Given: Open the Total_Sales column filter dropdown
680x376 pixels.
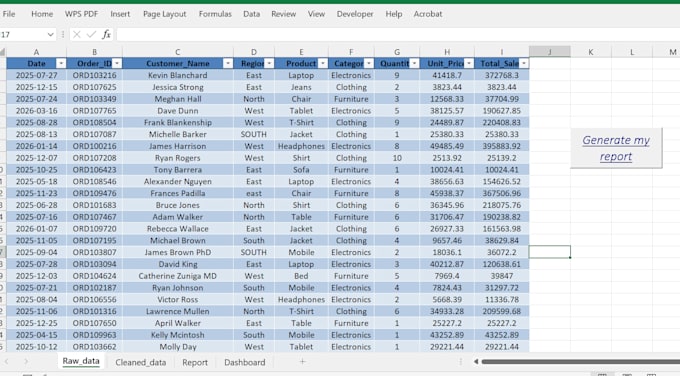Looking at the screenshot, I should [524, 63].
